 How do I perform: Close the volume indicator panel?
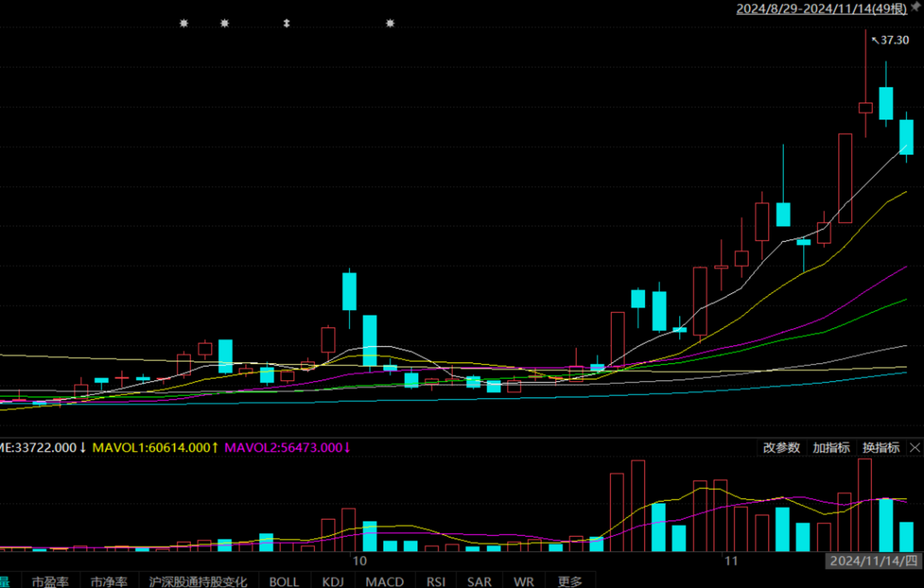[915, 447]
